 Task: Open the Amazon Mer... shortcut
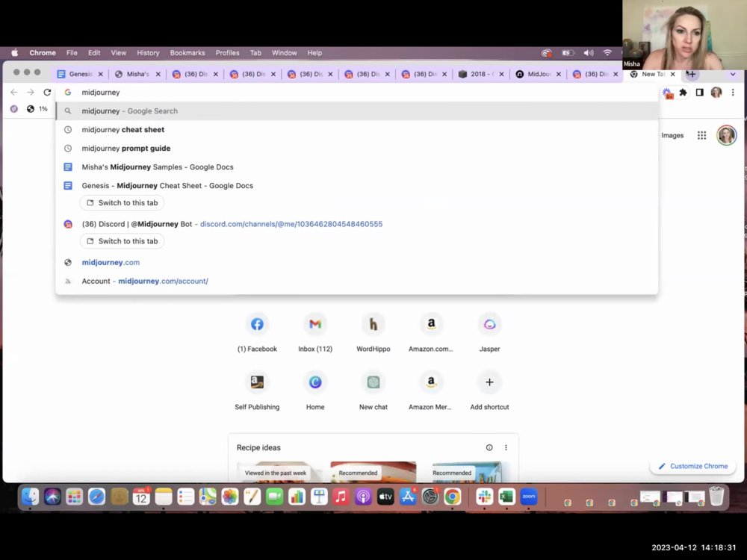431,391
